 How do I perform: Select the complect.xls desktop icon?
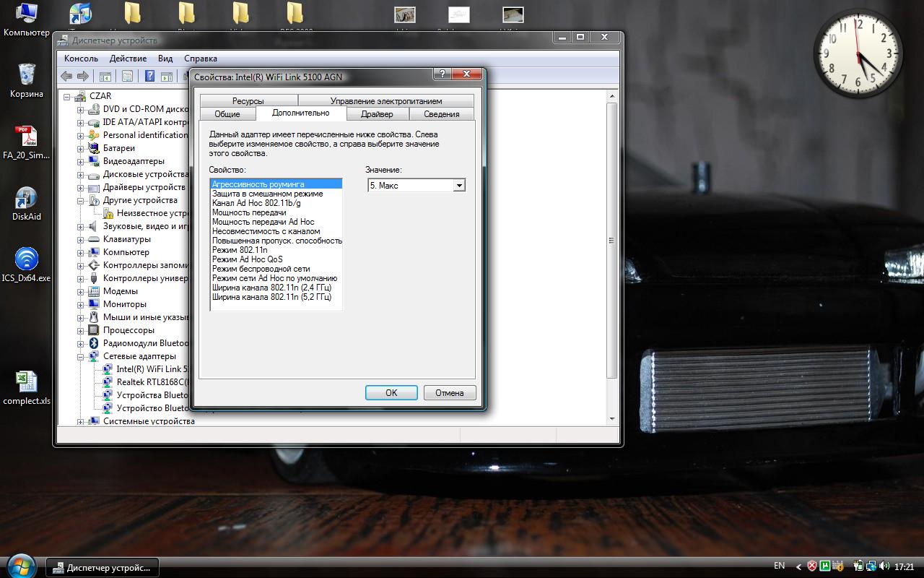27,388
